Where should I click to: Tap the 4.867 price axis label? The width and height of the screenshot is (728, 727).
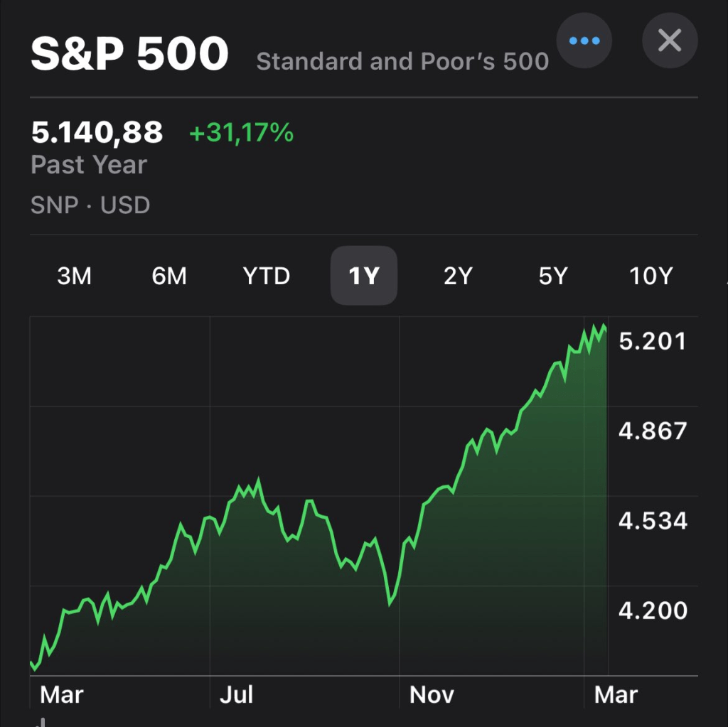[x=653, y=431]
